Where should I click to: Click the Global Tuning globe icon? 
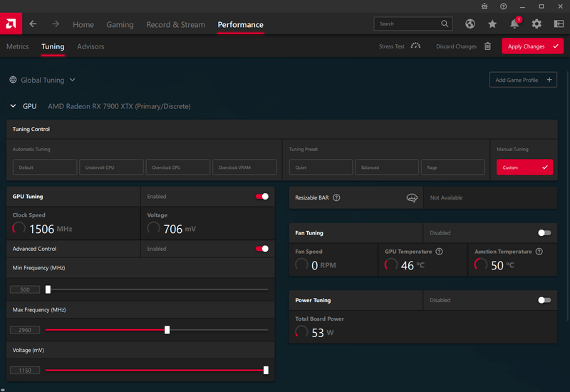coord(13,80)
